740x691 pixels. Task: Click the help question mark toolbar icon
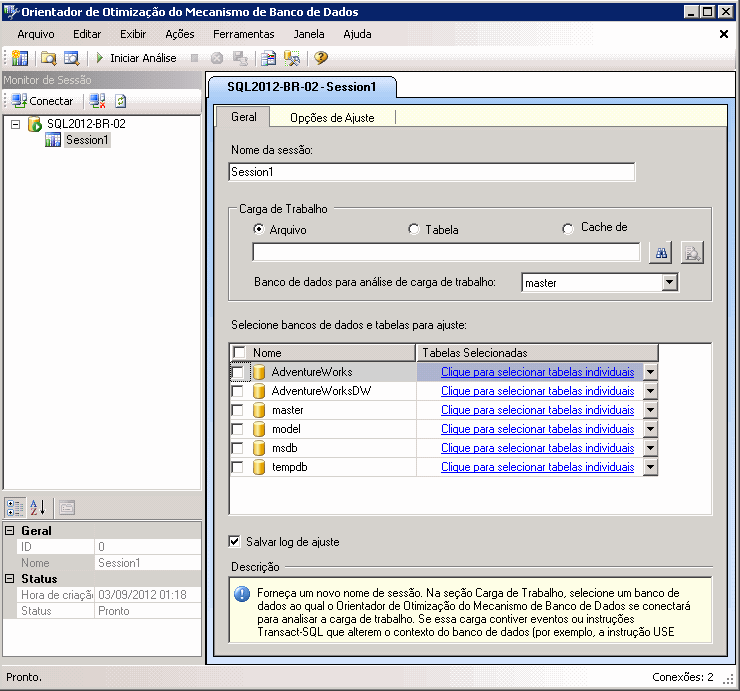[x=320, y=58]
